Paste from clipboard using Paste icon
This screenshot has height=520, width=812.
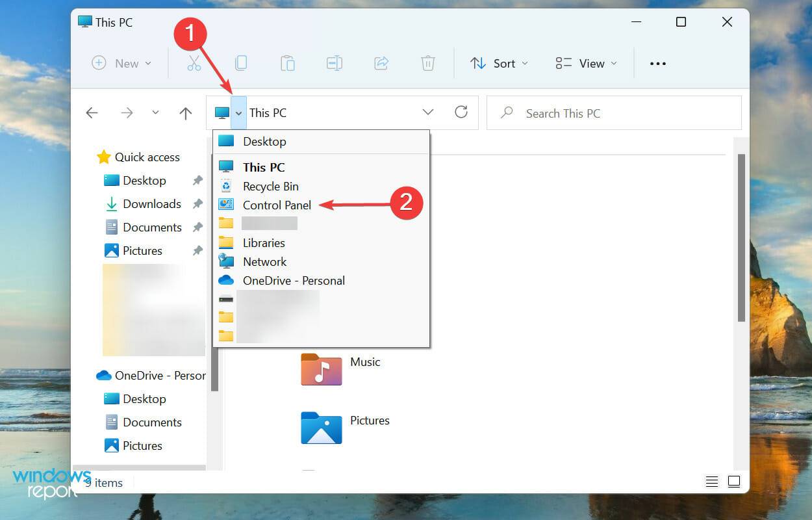pos(288,62)
